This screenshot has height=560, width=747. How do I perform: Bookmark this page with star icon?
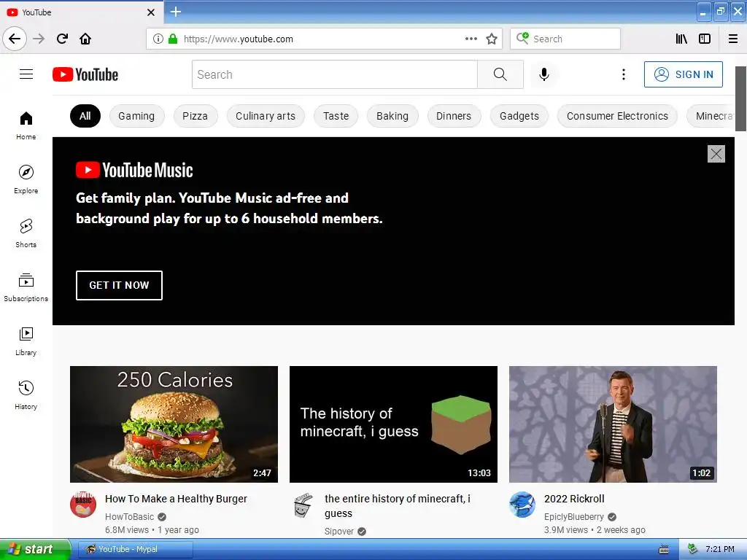point(492,39)
